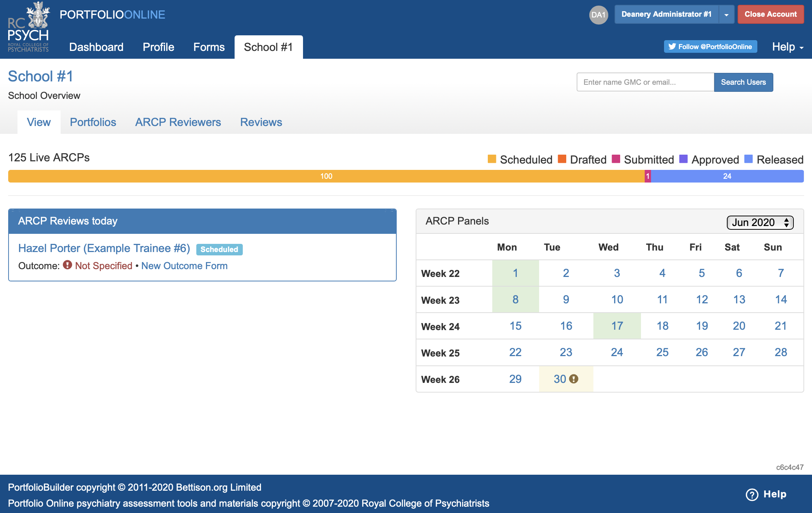Click the RCPsych crest logo
The image size is (812, 513).
(x=28, y=27)
